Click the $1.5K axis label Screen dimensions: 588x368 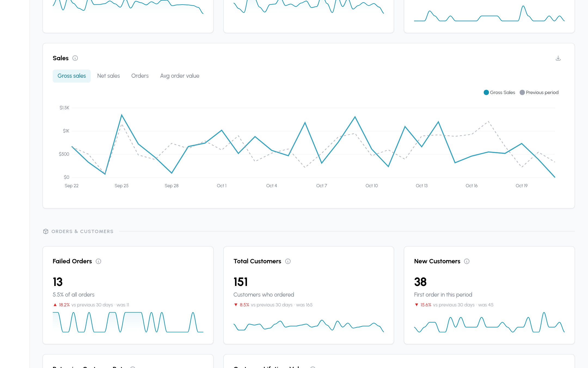click(x=65, y=108)
